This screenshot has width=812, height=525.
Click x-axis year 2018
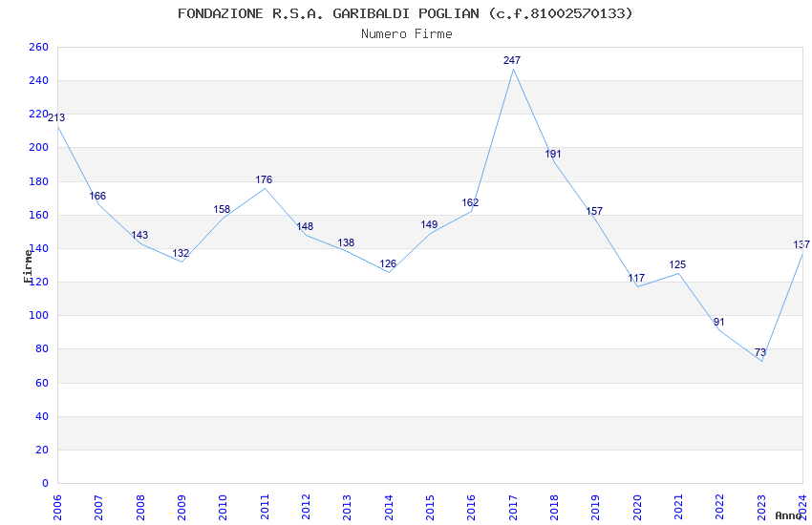pos(554,508)
